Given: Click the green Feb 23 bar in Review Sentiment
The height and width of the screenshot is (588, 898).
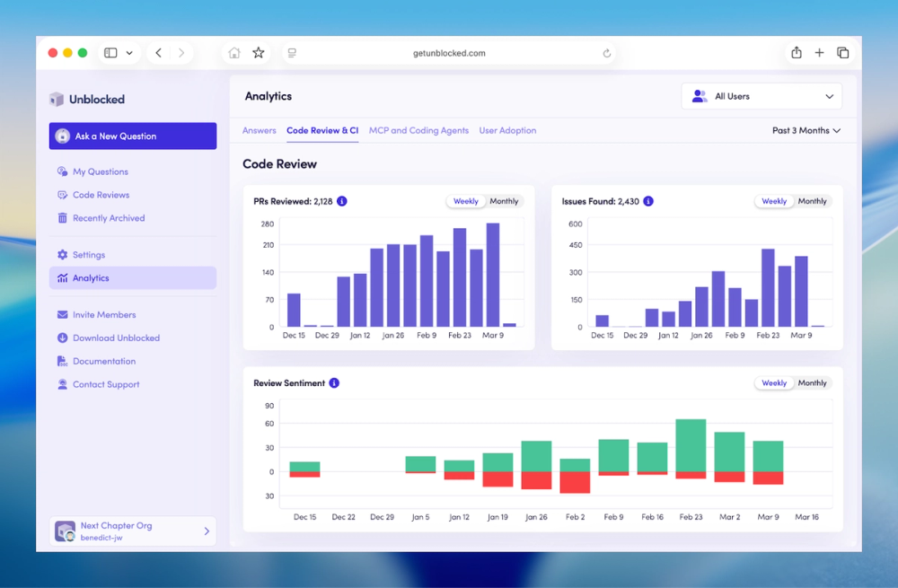Looking at the screenshot, I should click(x=691, y=445).
